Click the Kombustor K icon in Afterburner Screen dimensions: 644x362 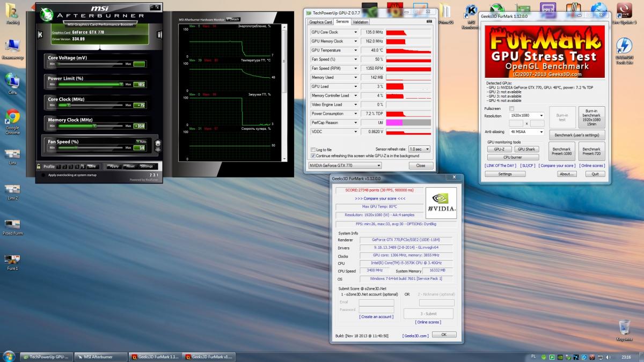pos(40,35)
